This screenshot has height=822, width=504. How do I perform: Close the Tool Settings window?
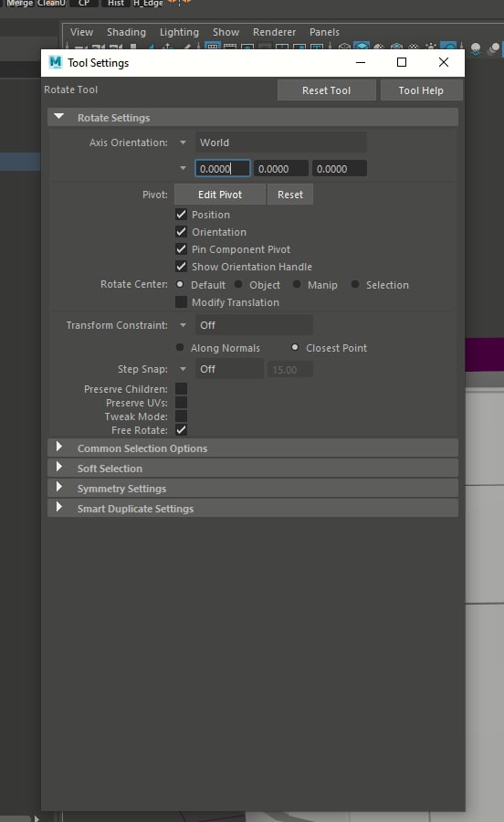[x=443, y=62]
